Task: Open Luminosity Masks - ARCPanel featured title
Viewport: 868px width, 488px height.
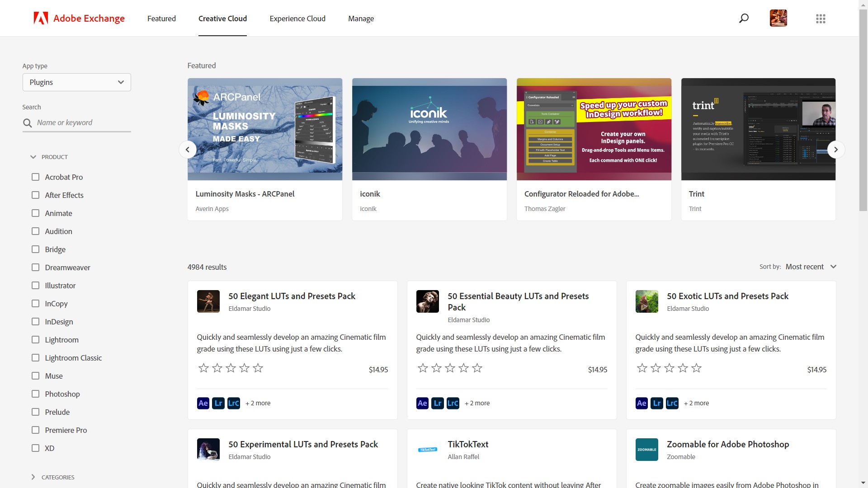Action: [x=245, y=194]
